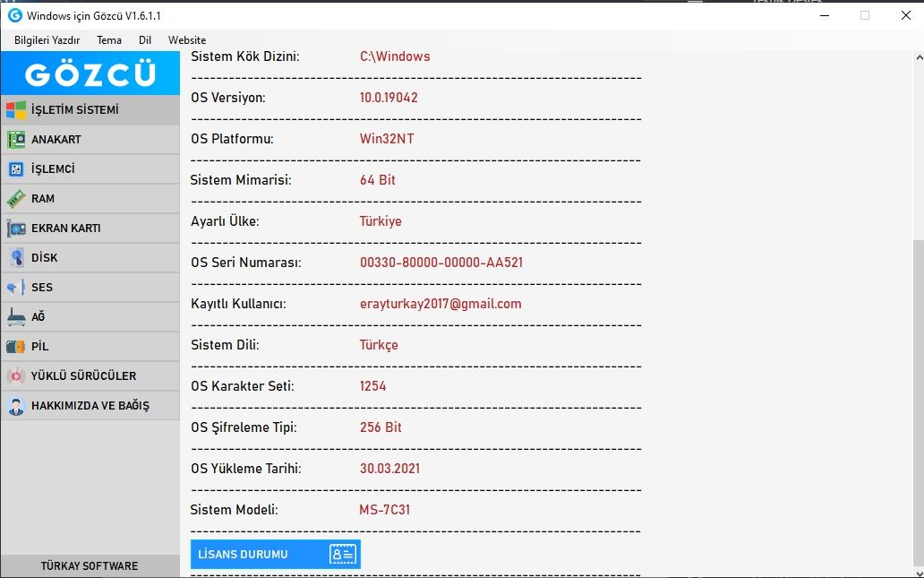Show the RAM section
This screenshot has height=578, width=924.
point(90,199)
